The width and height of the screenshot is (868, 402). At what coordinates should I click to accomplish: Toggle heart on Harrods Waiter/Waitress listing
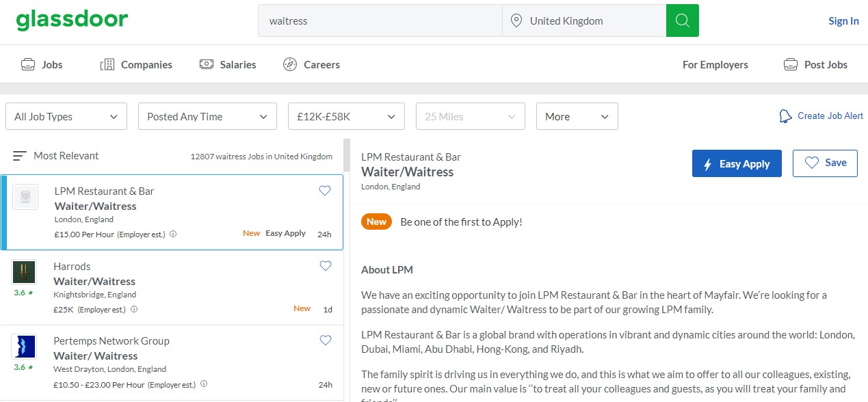[x=326, y=266]
